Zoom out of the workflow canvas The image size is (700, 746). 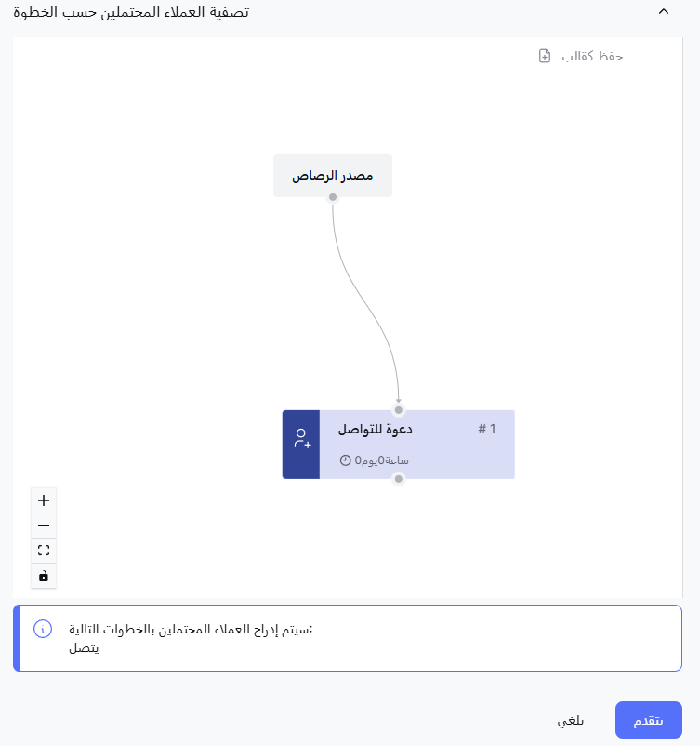(44, 526)
